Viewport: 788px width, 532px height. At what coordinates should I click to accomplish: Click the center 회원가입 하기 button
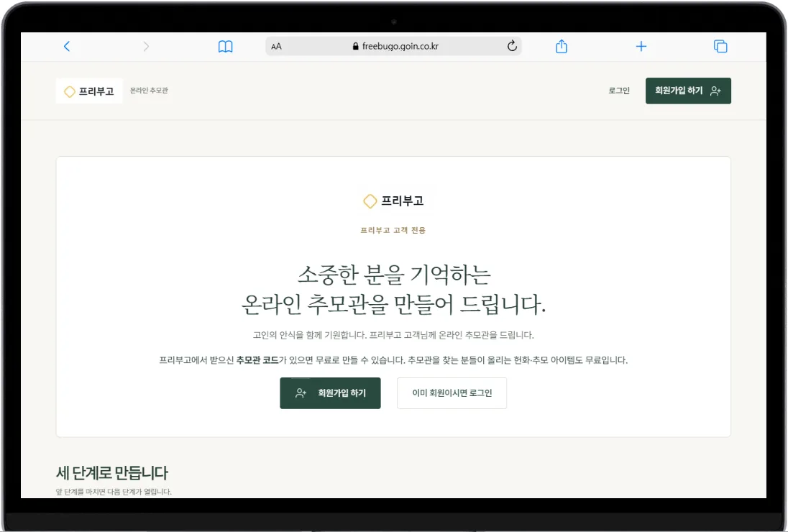pyautogui.click(x=330, y=393)
